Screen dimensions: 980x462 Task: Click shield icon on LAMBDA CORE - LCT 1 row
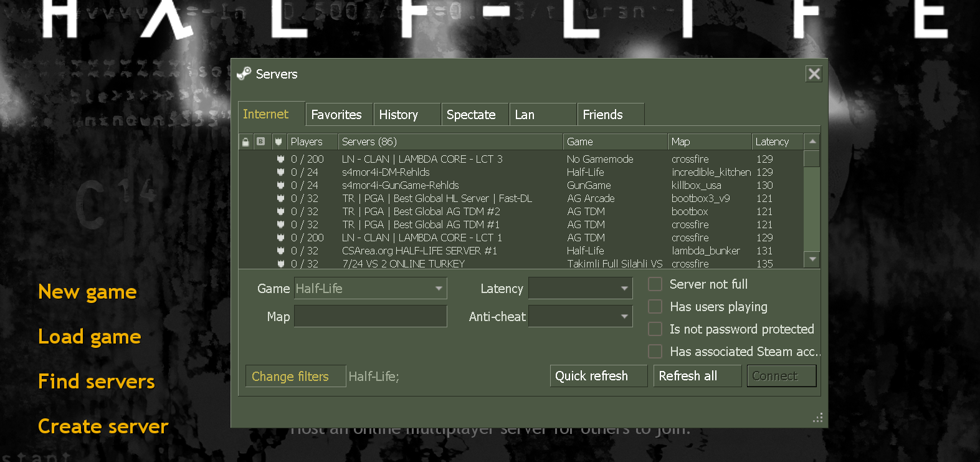[x=281, y=238]
